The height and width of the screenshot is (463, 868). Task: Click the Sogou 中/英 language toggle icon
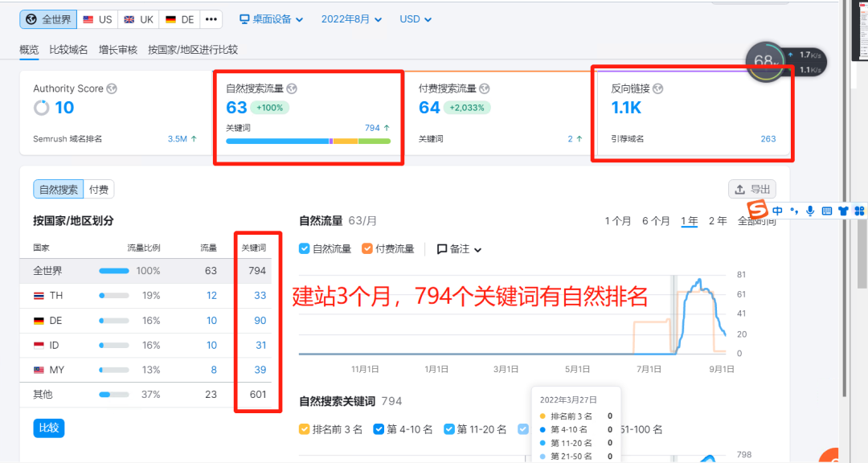[x=777, y=211]
